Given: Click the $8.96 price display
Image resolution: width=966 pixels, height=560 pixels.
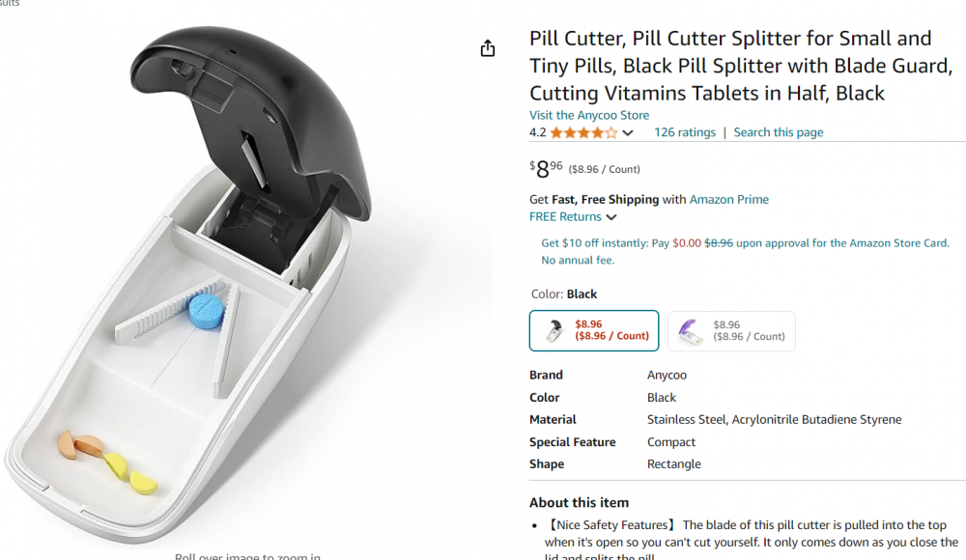Looking at the screenshot, I should 547,169.
